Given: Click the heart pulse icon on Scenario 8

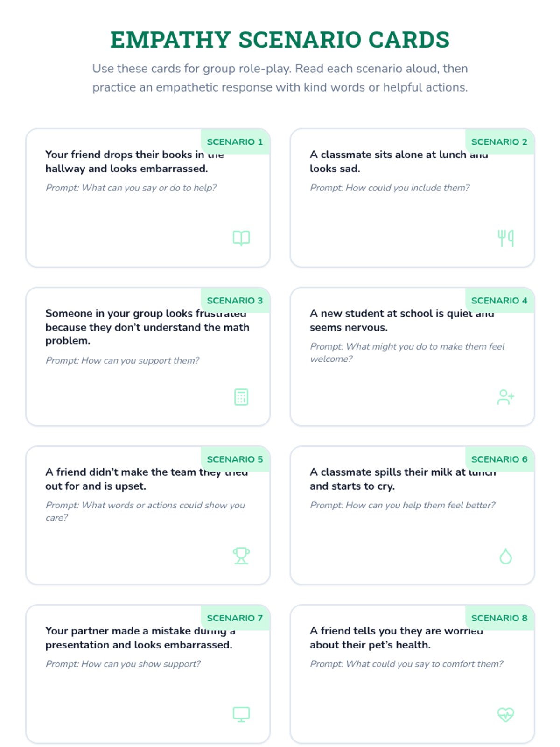Looking at the screenshot, I should pyautogui.click(x=506, y=714).
